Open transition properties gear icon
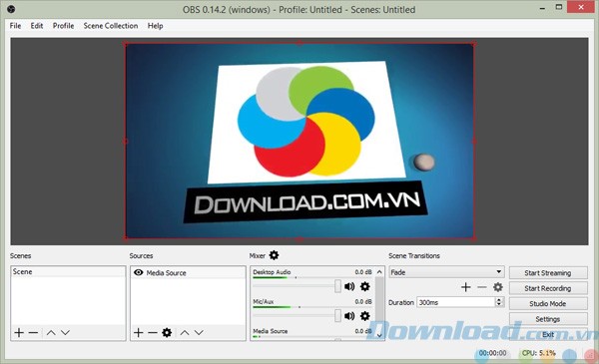Screen dimensions: 599x364 coord(498,287)
